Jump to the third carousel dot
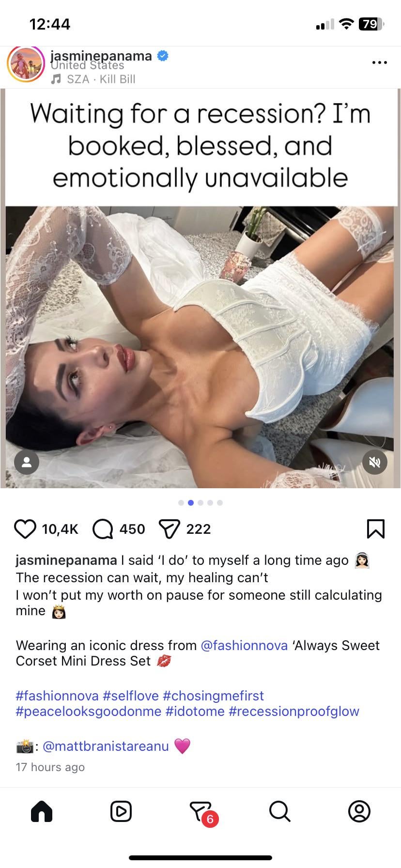This screenshot has height=868, width=401. [x=200, y=503]
